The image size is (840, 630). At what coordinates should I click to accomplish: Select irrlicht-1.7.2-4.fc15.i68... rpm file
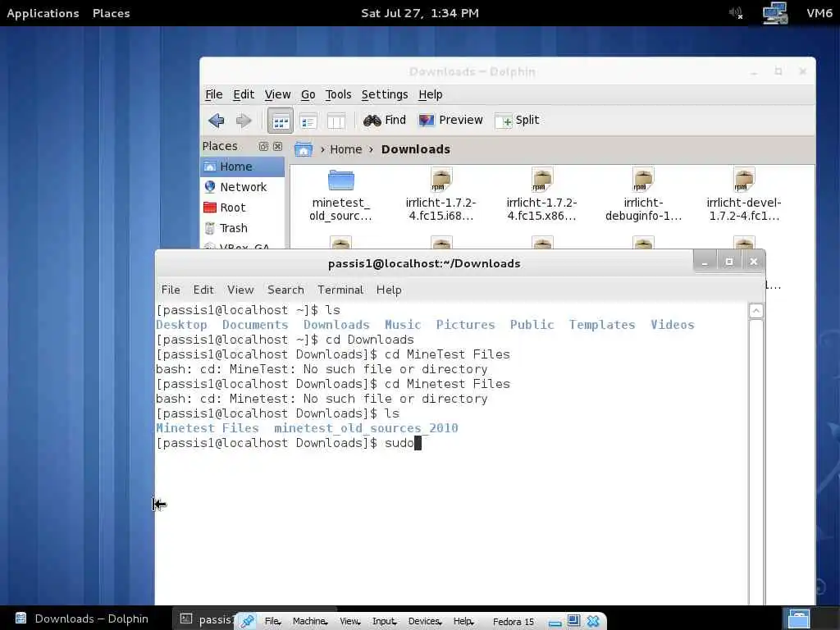pyautogui.click(x=441, y=194)
